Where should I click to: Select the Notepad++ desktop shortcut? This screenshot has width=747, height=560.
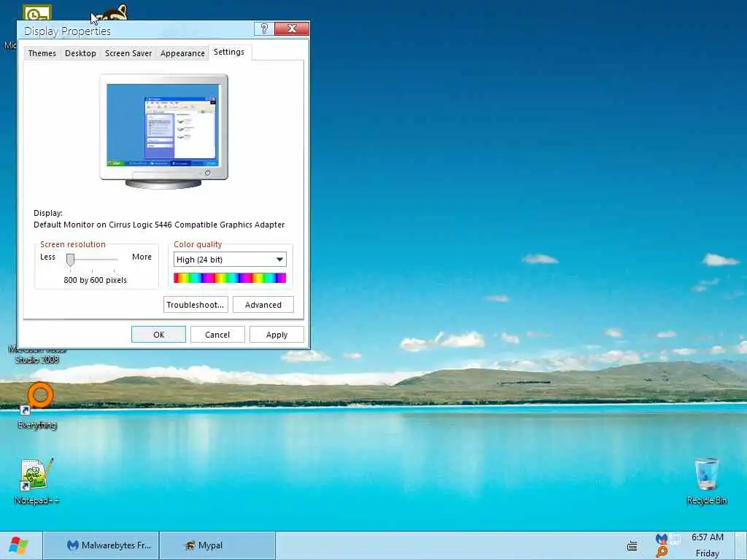36,481
